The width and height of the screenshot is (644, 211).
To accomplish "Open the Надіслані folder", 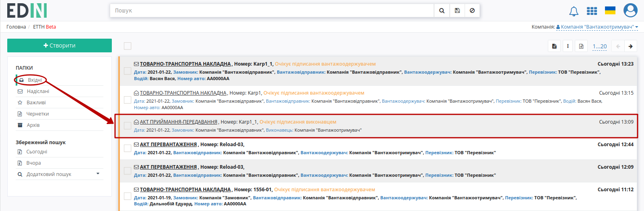I will [38, 91].
